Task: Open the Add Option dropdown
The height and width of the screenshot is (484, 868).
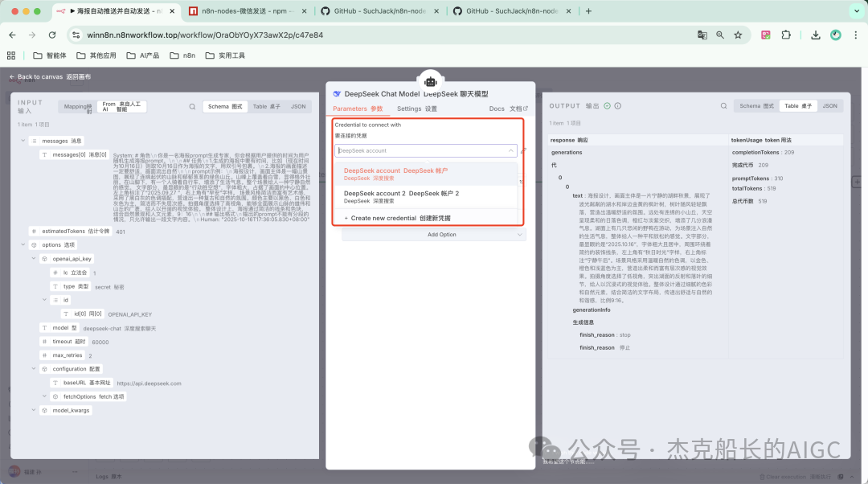Action: (x=434, y=234)
